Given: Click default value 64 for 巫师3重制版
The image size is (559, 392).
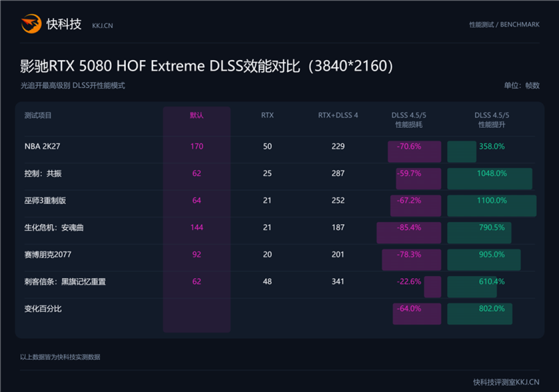Looking at the screenshot, I should (197, 200).
